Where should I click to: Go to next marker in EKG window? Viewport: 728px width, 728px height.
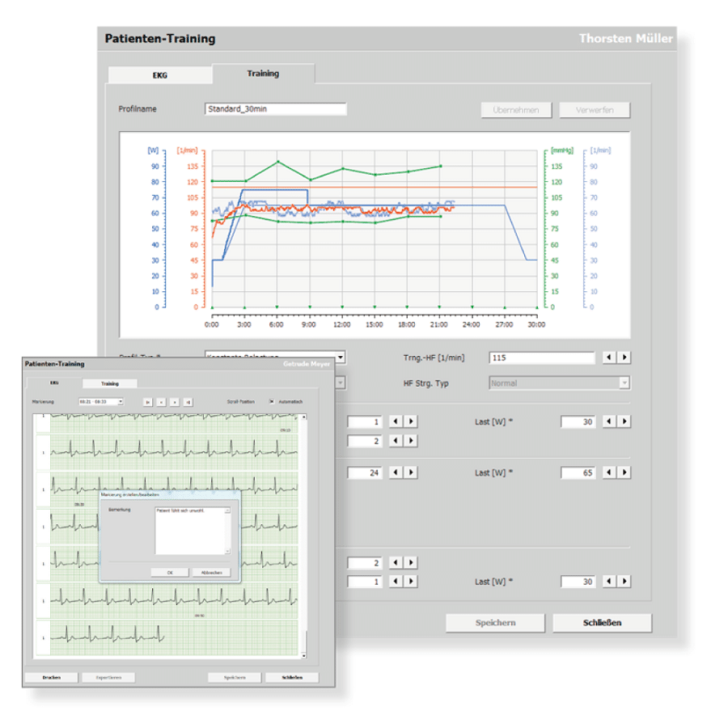click(175, 402)
